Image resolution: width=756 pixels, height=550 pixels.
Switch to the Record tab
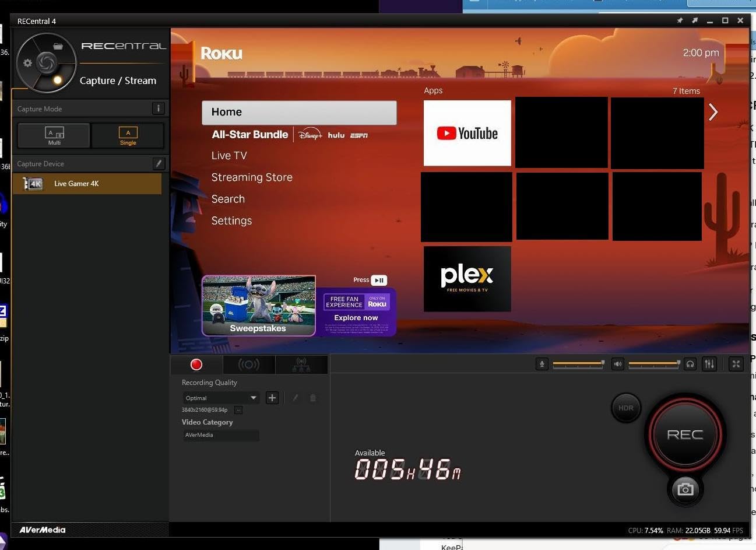tap(196, 365)
